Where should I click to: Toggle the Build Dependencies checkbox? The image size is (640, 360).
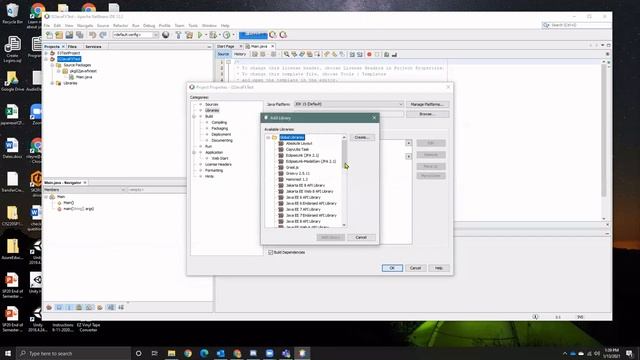pos(270,252)
